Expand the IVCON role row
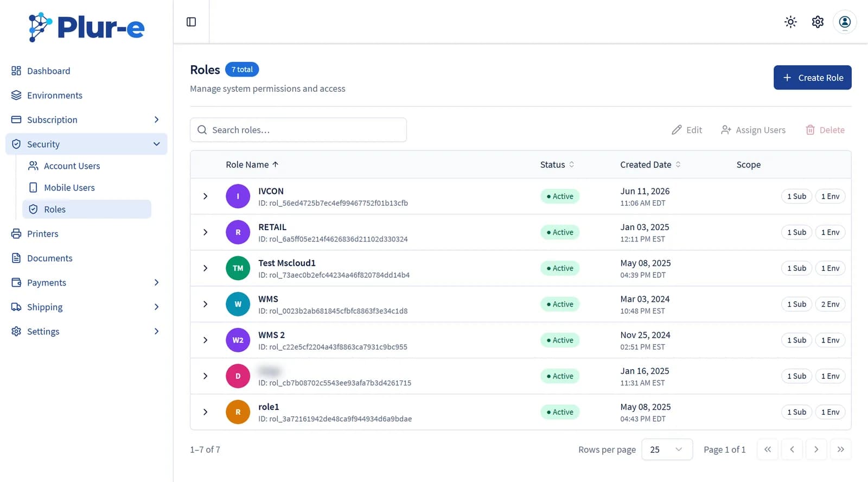Image resolution: width=868 pixels, height=482 pixels. (205, 196)
